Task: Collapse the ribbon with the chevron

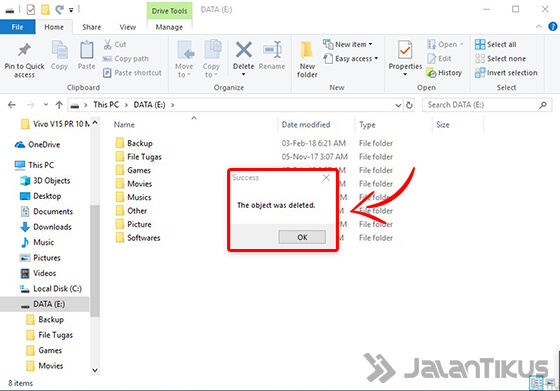Action: coord(539,27)
